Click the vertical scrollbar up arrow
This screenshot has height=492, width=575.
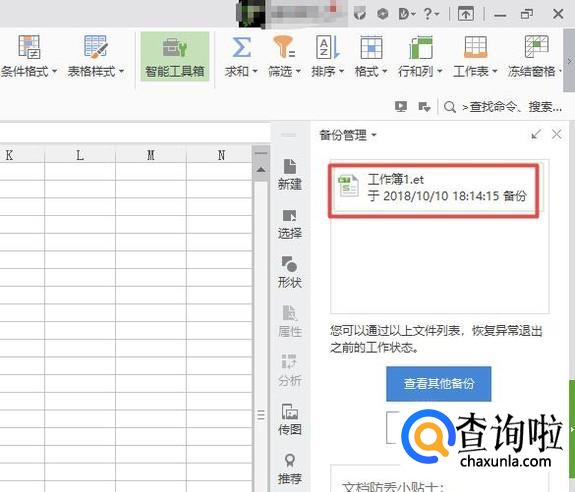click(x=261, y=169)
